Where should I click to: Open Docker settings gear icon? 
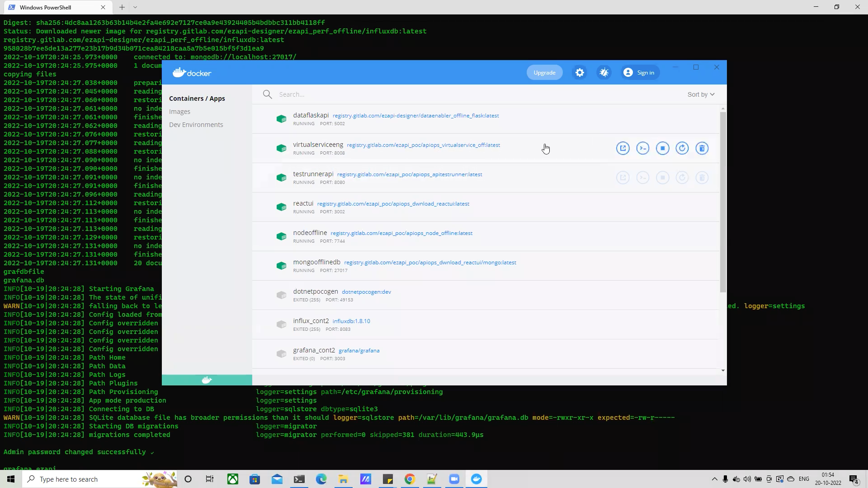coord(580,72)
